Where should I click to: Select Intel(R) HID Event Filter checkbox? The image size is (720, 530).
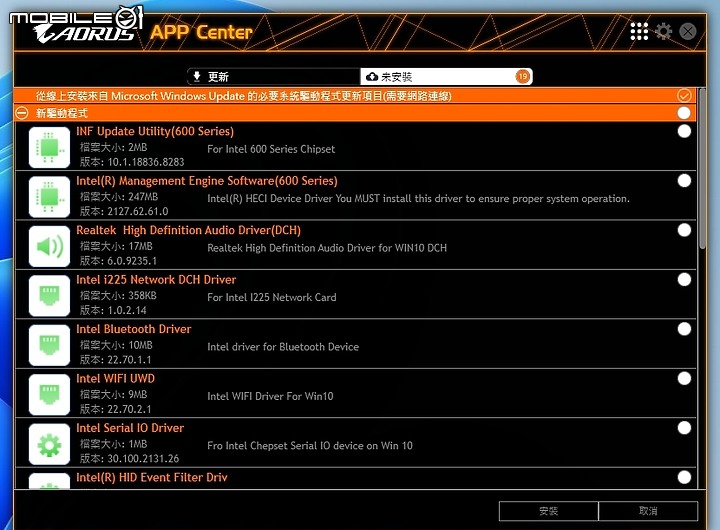(x=684, y=477)
